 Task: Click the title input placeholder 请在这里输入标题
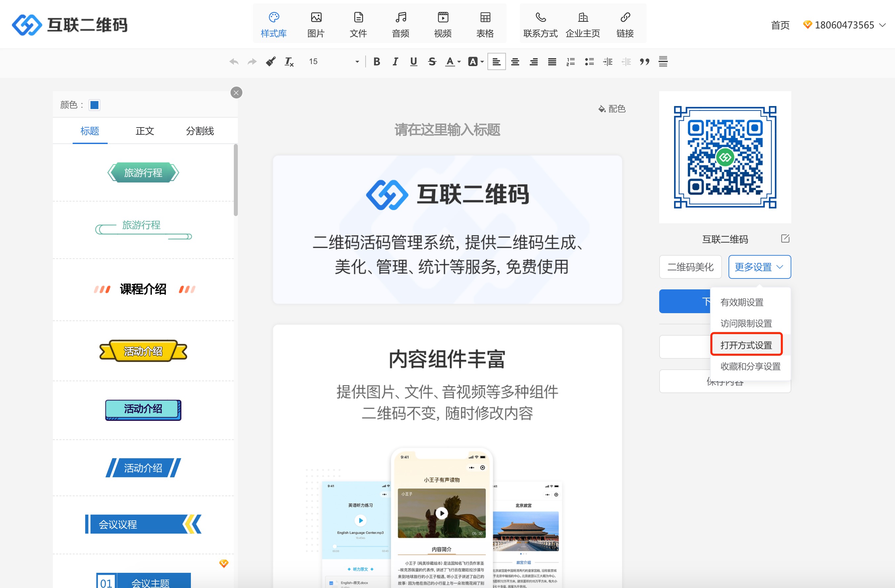click(x=447, y=130)
